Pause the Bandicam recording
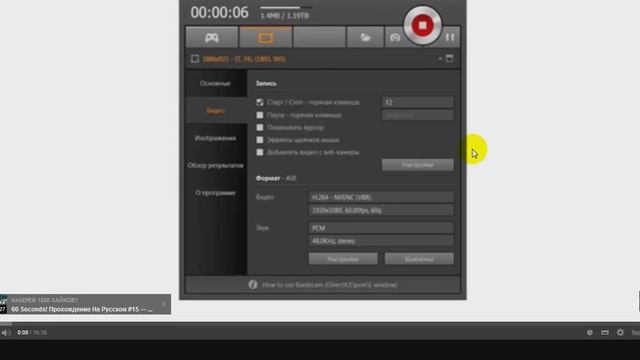The height and width of the screenshot is (360, 640). (x=450, y=38)
